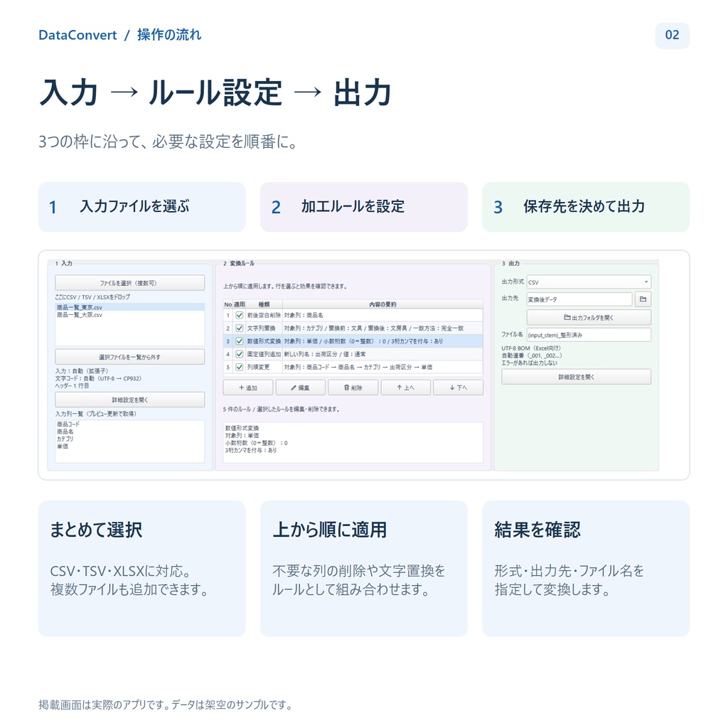
Task: Toggle 適用 checkbox for 文字列置換 rule
Action: (x=240, y=328)
